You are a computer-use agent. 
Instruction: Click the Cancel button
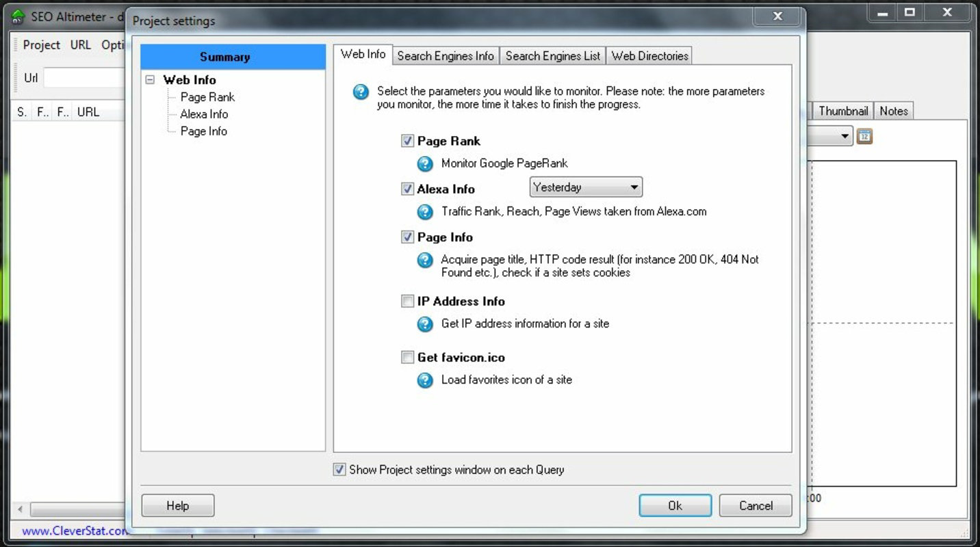756,506
